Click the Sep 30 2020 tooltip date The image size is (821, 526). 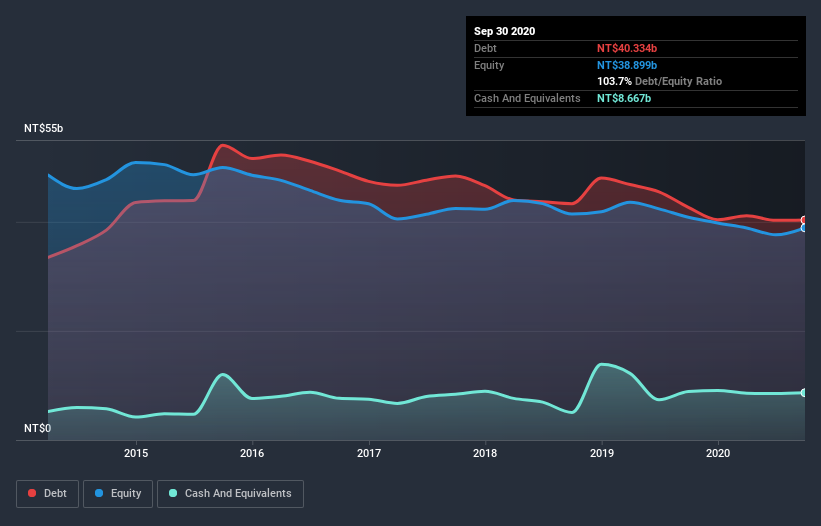point(504,31)
